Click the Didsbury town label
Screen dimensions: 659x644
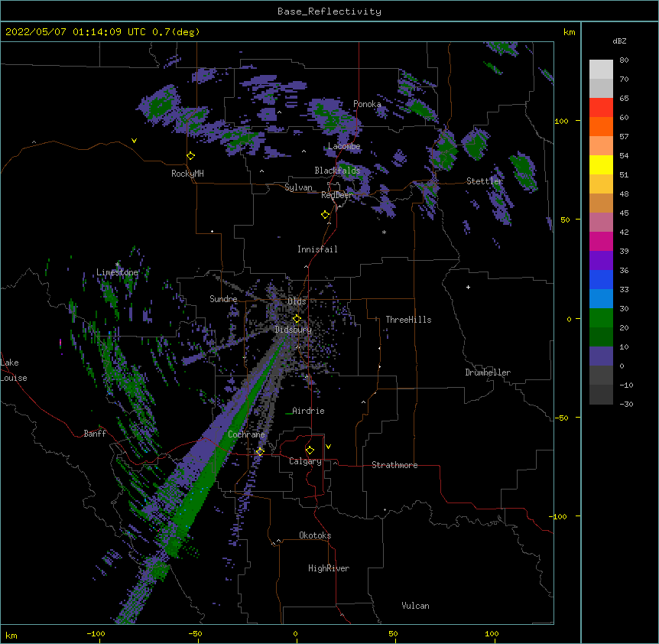294,330
